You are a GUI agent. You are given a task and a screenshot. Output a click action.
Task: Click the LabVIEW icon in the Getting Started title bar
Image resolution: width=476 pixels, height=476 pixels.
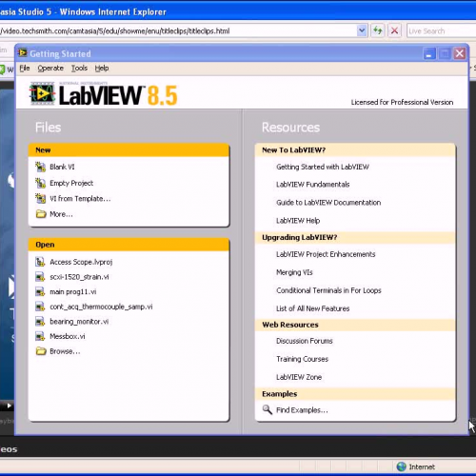pos(23,53)
